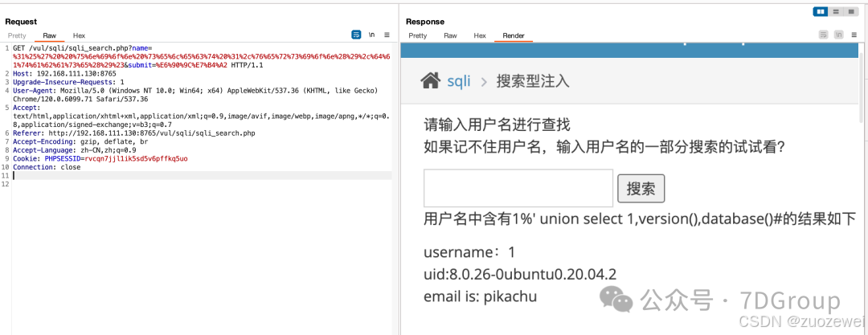
Task: Click the Upgrade-Insecure-Requests header line
Action: 68,82
